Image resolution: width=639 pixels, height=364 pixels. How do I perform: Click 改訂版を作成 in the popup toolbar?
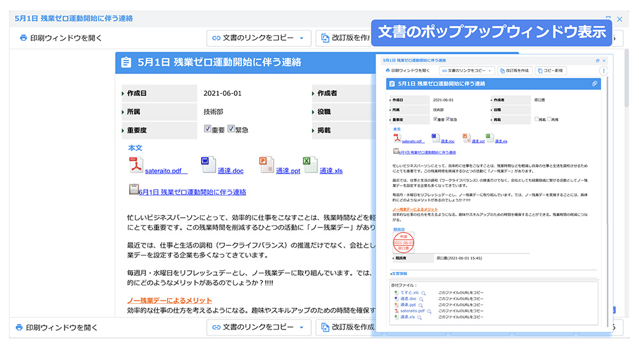point(515,70)
